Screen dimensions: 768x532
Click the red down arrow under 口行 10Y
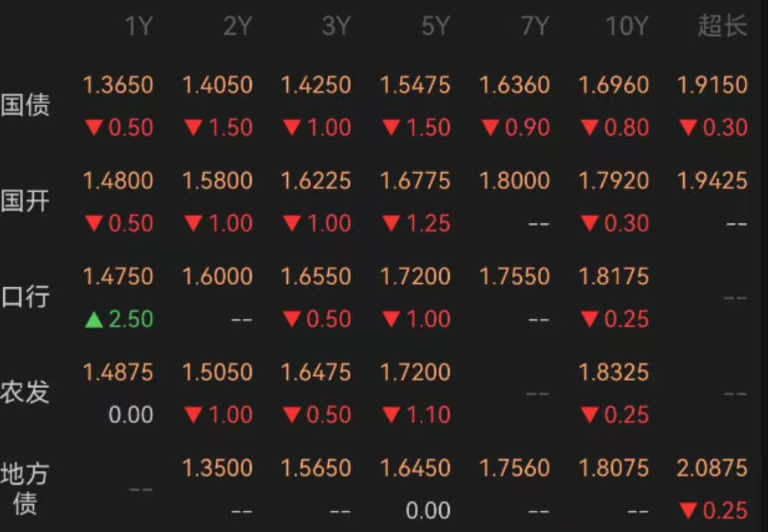(x=590, y=320)
